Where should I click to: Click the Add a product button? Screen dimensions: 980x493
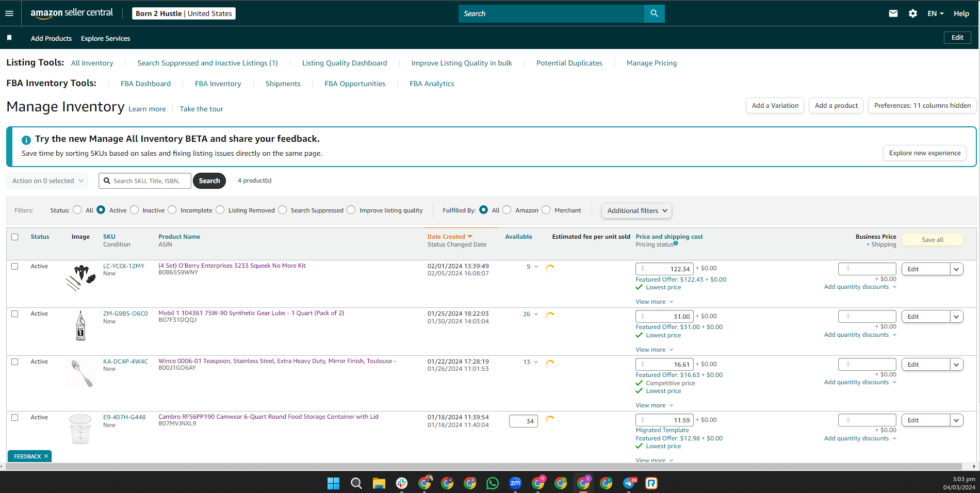click(836, 106)
